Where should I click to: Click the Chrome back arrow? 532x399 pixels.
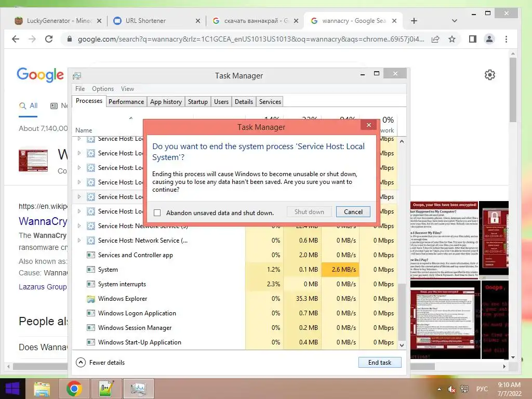(x=15, y=39)
